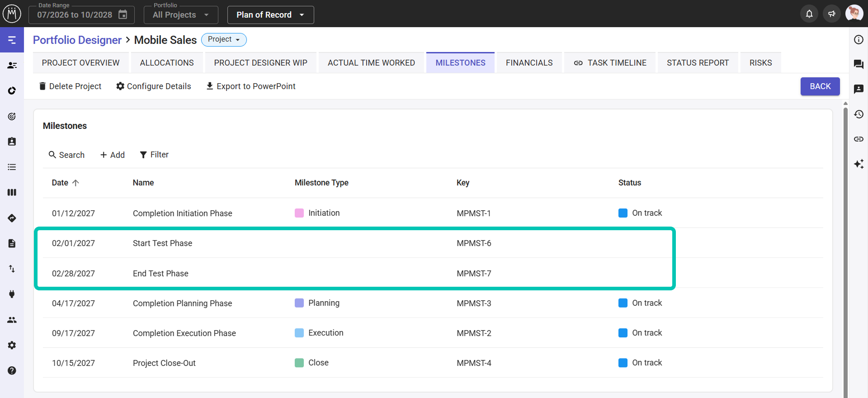Open the sidebar settings gear icon
Screen dimensions: 868x398
tap(12, 345)
